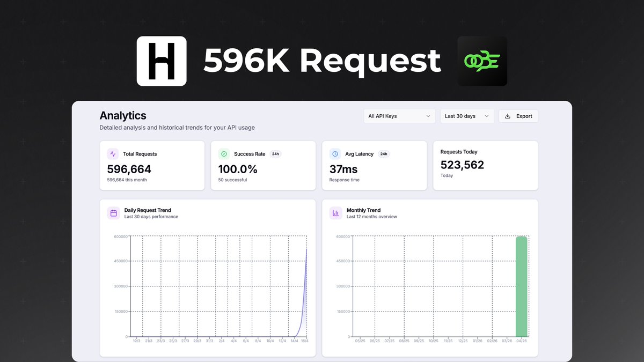The width and height of the screenshot is (644, 362).
Task: Click the 'Avg Latency' card title
Action: (359, 154)
